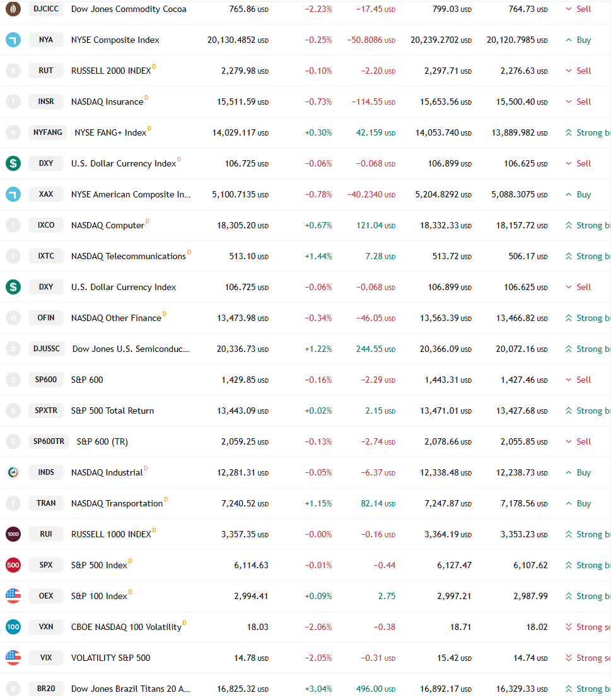
Task: Click the DJCICC ticker badge
Action: [x=46, y=9]
